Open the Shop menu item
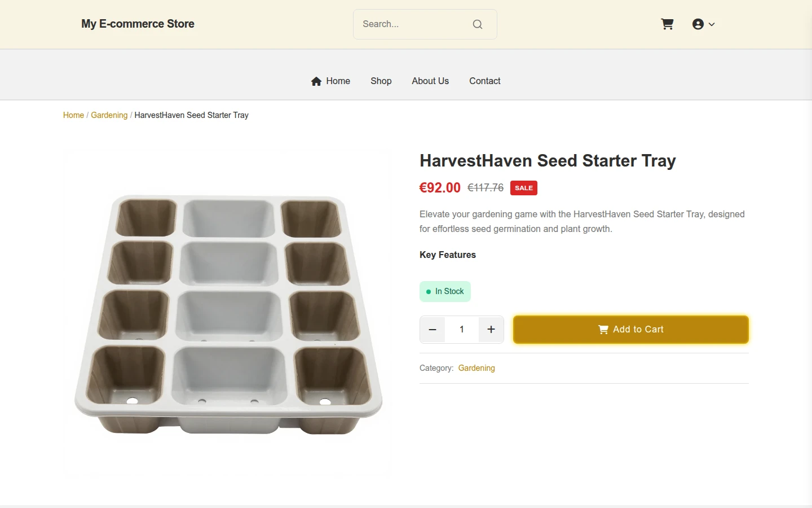Viewport: 812px width, 508px height. [x=381, y=81]
